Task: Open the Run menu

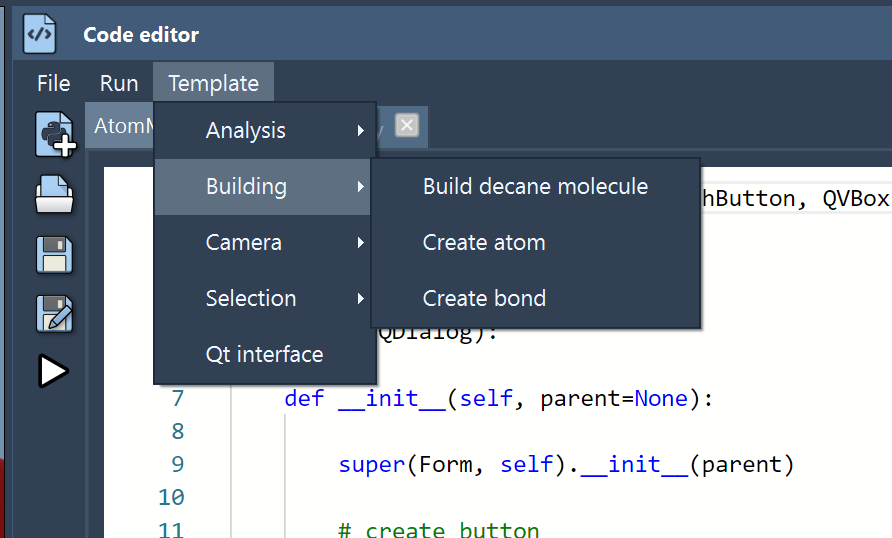Action: (119, 84)
